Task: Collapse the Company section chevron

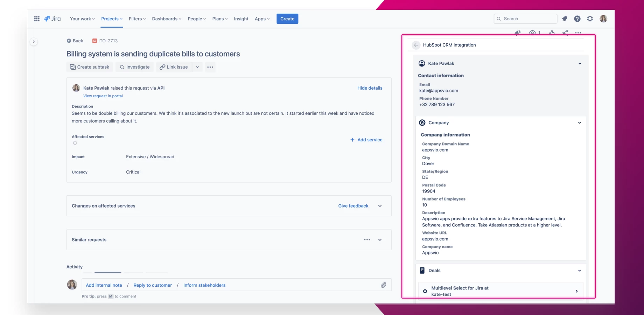Action: coord(580,123)
